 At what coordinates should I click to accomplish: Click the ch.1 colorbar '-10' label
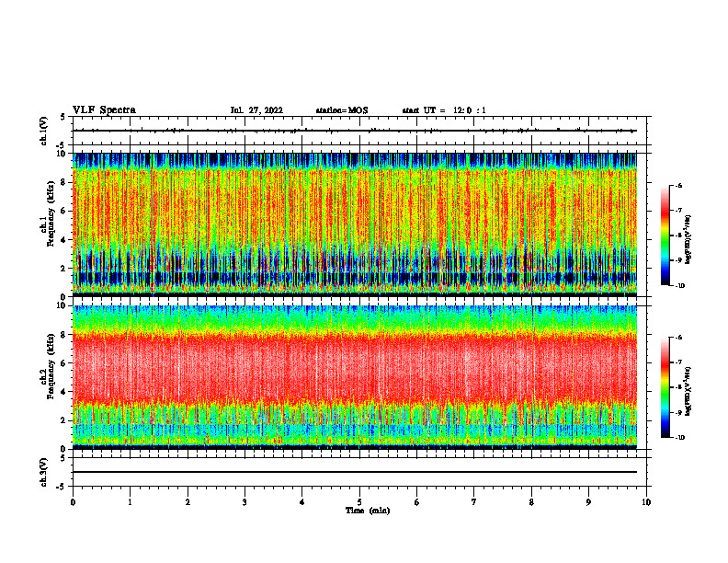point(679,286)
